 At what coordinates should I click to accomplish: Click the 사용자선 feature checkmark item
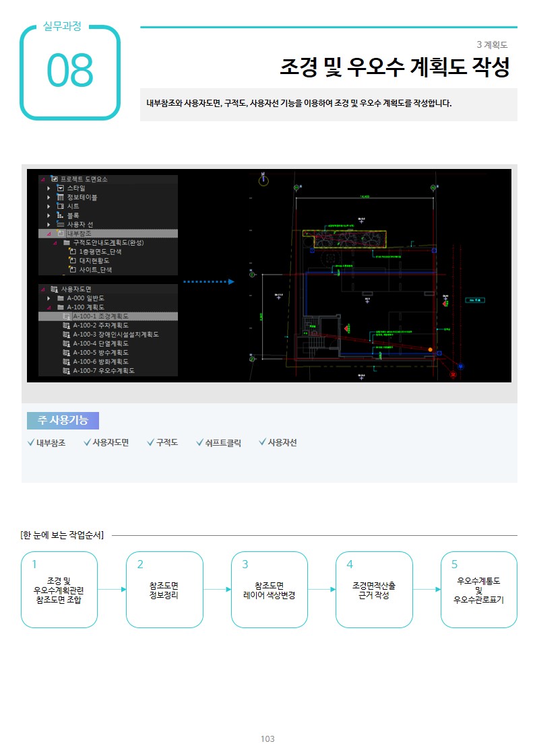[278, 442]
